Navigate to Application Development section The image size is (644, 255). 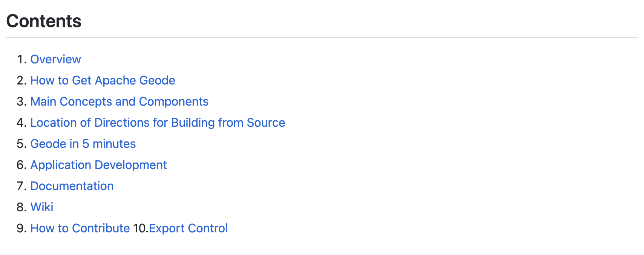pyautogui.click(x=98, y=165)
